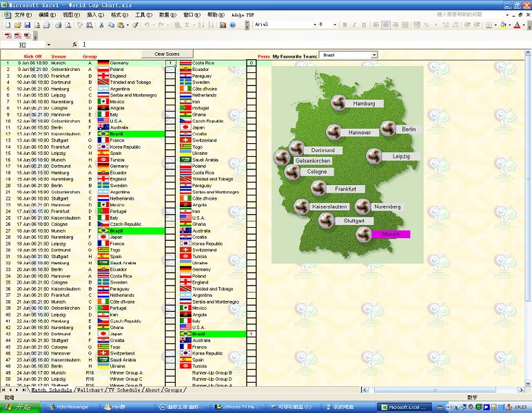532x413 pixels.
Task: Open the font size dropdown arrow
Action: coord(334,25)
